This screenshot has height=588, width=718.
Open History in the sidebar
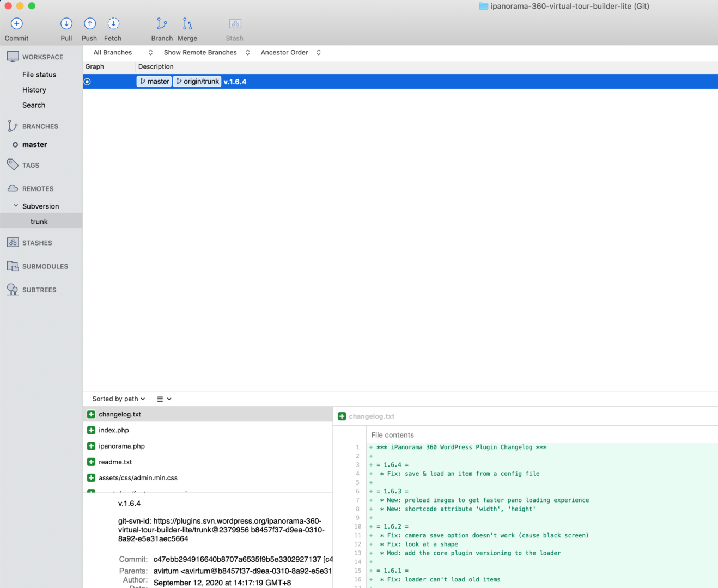pos(34,90)
